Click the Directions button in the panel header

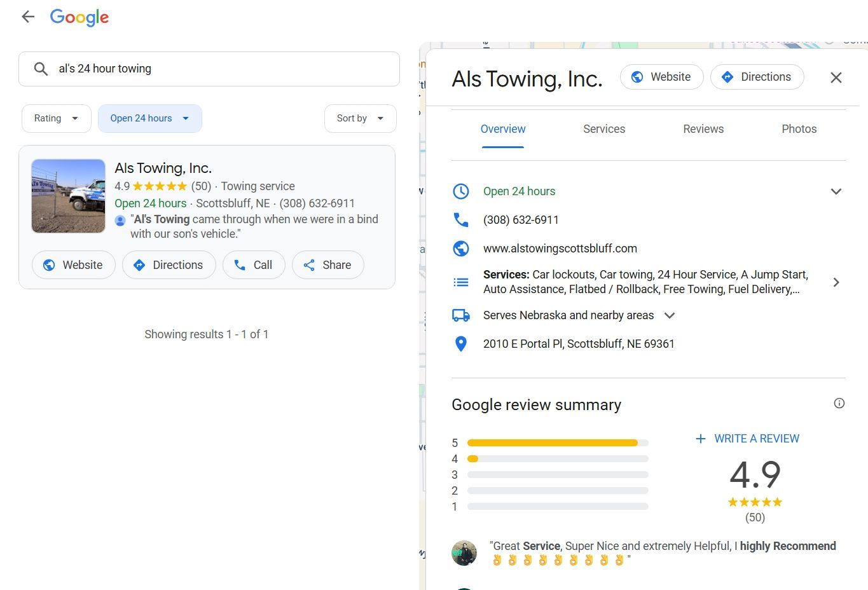coord(757,77)
